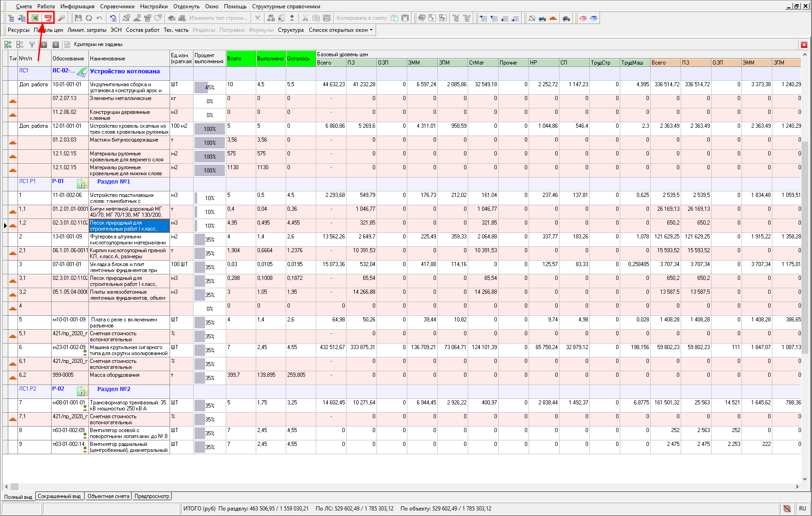
Task: Click the orange bricks materials icon
Action: [553, 18]
